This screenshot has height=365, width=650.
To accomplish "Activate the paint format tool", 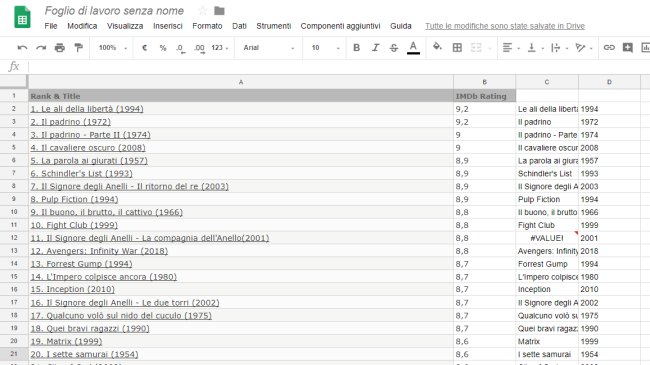I will click(x=78, y=48).
